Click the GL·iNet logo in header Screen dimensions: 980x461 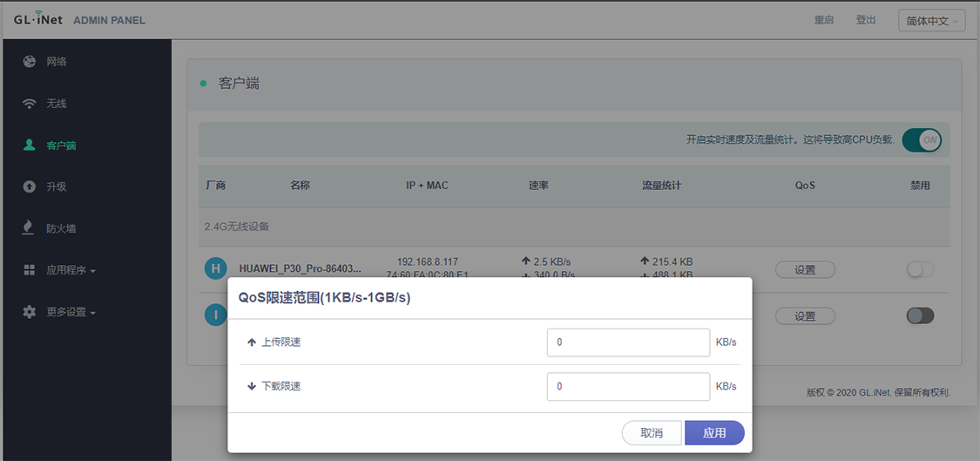pos(40,19)
